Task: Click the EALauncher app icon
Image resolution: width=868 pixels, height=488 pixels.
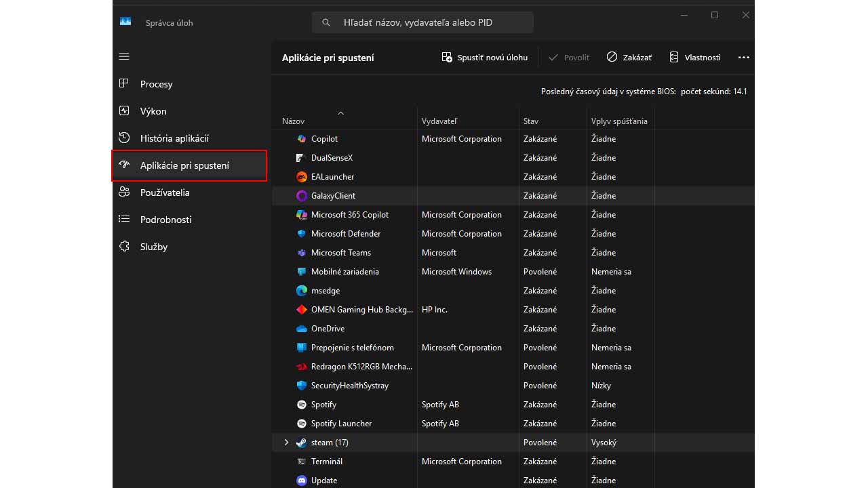Action: [x=302, y=177]
